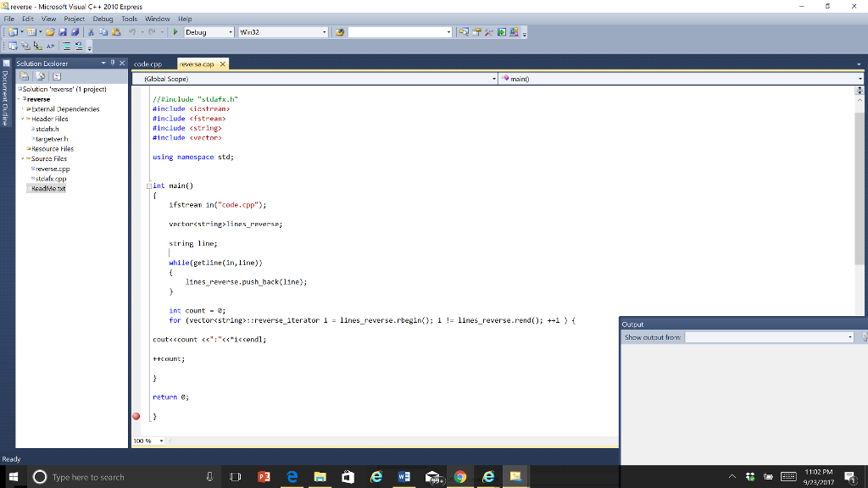Click the Uncomment Selected Lines icon
This screenshot has height=488, width=868.
[79, 46]
